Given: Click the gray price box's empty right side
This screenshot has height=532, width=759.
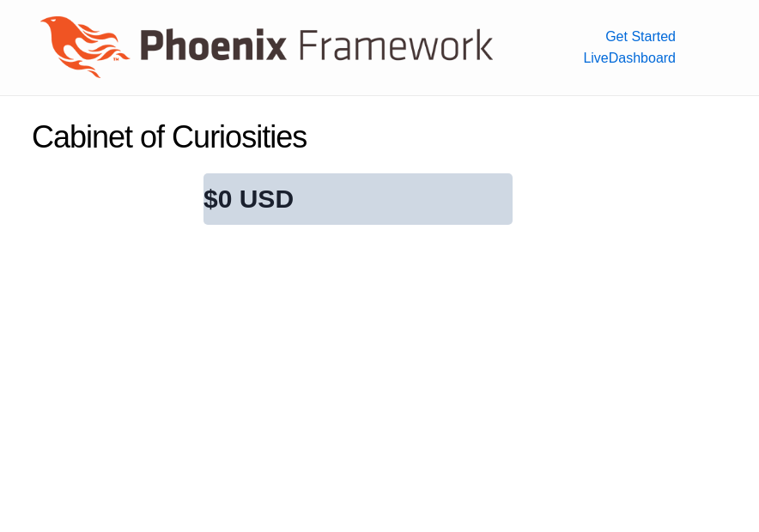Looking at the screenshot, I should pos(429,199).
